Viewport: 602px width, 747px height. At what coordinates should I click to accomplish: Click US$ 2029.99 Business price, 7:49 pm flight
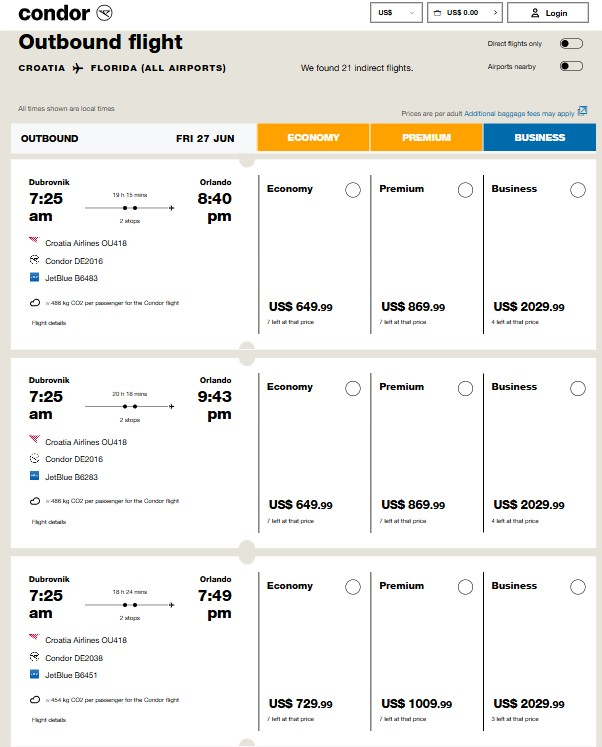tap(529, 704)
